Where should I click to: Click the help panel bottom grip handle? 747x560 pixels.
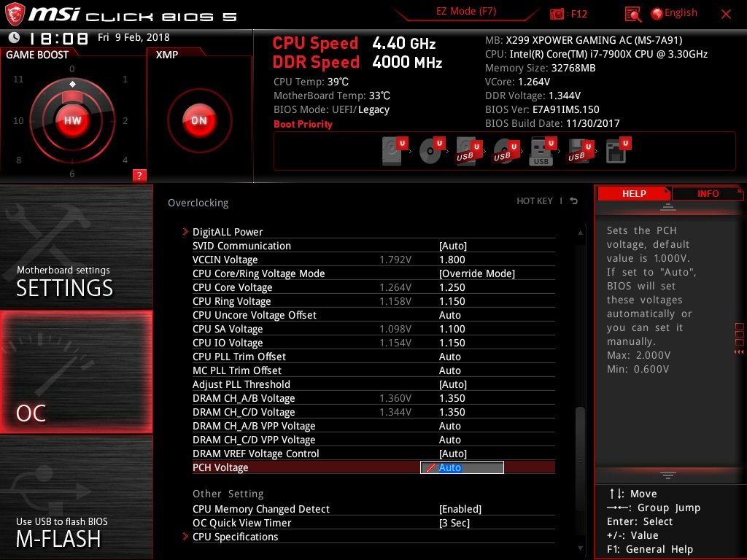[668, 475]
